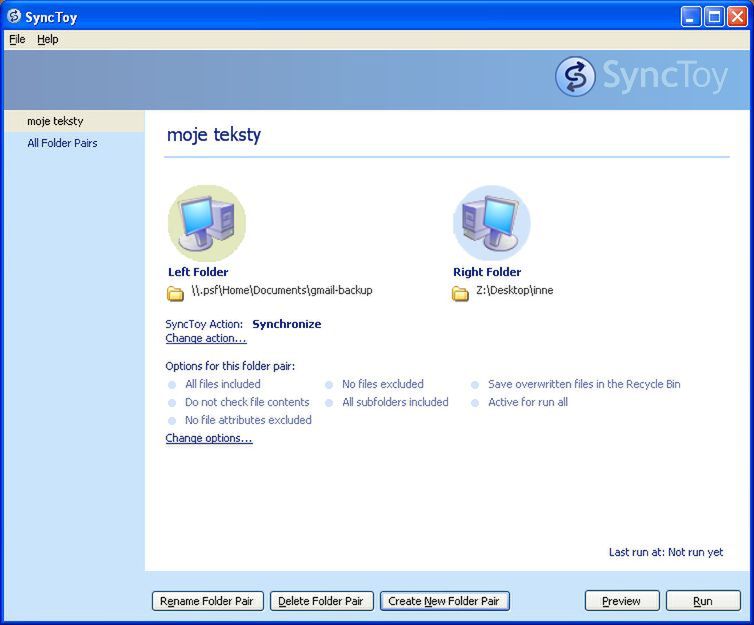Click Rename Folder Pair button
The height and width of the screenshot is (625, 754).
point(208,601)
